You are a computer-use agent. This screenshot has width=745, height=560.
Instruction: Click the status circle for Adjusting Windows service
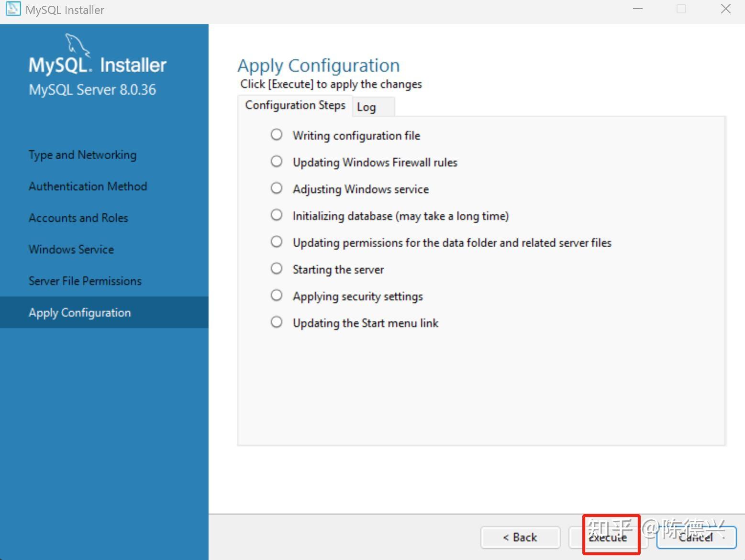277,188
